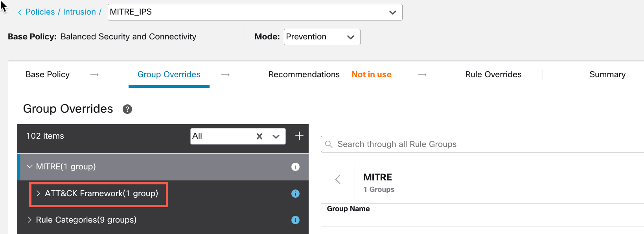The image size is (644, 234).
Task: Expand the ATT&CK Framework(1 group) node
Action: click(x=38, y=193)
